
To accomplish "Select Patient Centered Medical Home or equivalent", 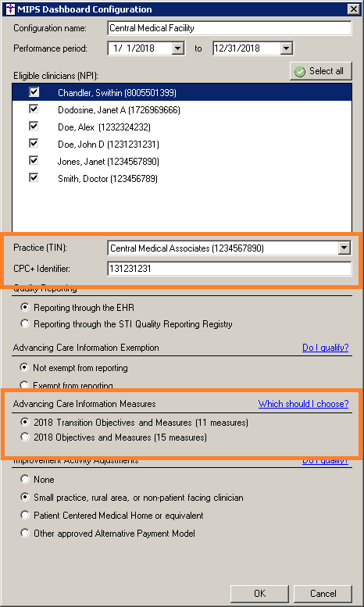I will 112,516.
